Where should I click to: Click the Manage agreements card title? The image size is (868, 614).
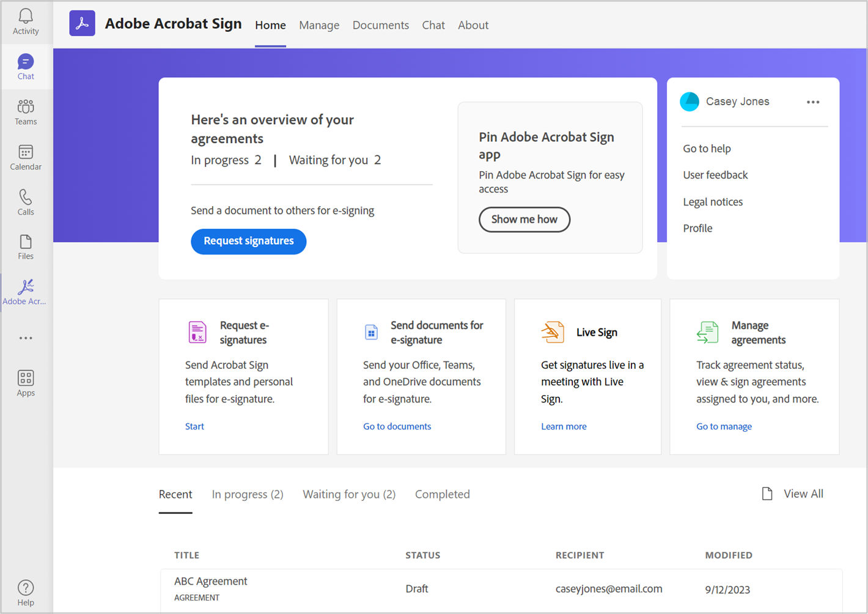point(759,333)
